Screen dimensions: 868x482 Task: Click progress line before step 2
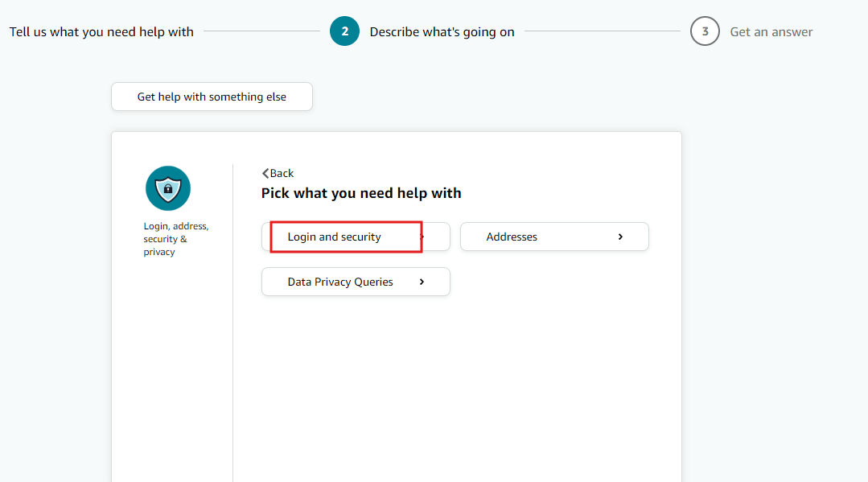[x=261, y=31]
